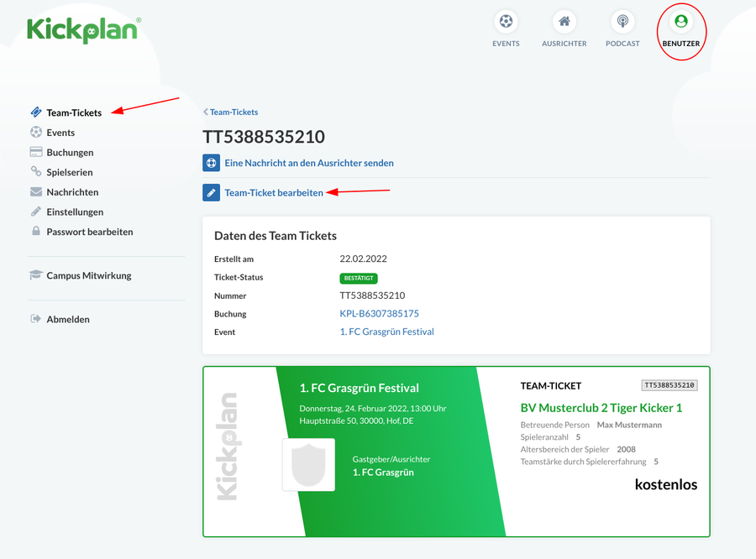Open Nachrichten in the sidebar
756x559 pixels.
click(72, 192)
